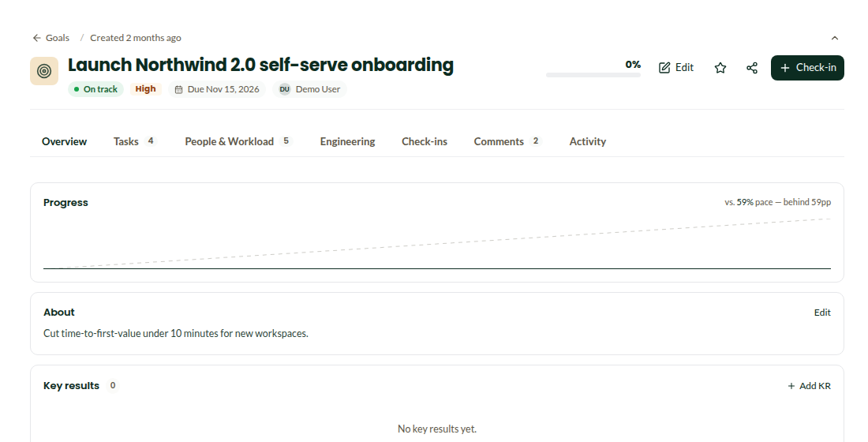Screen dimensions: 868x442
Task: Star this goal as favorite
Action: (x=720, y=68)
